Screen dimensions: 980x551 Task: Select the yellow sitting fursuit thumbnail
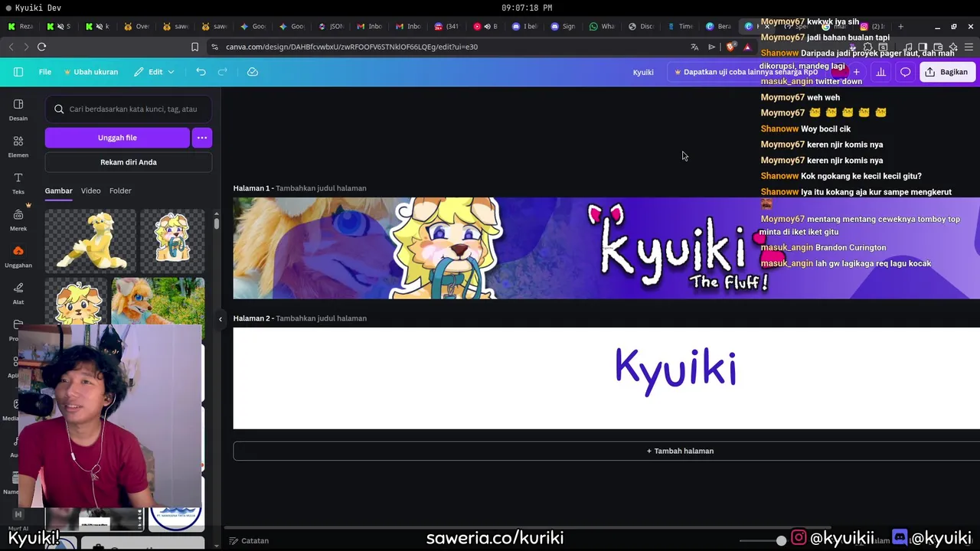pyautogui.click(x=90, y=242)
